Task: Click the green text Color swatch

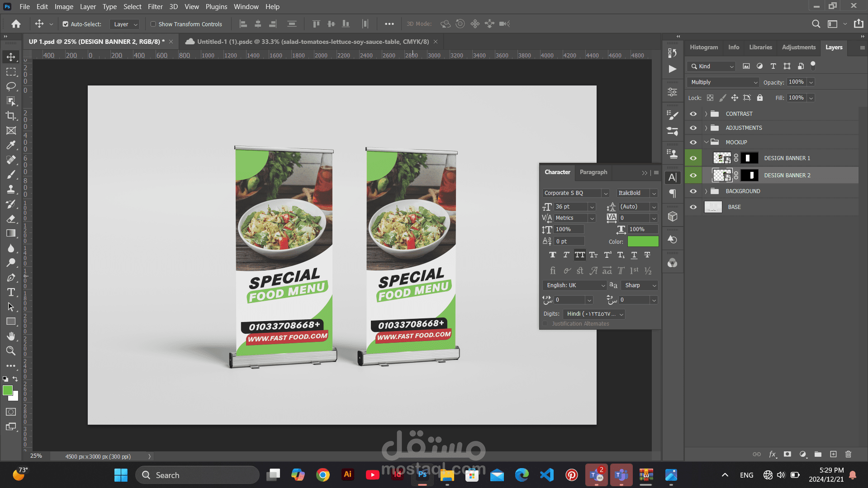Action: [643, 242]
